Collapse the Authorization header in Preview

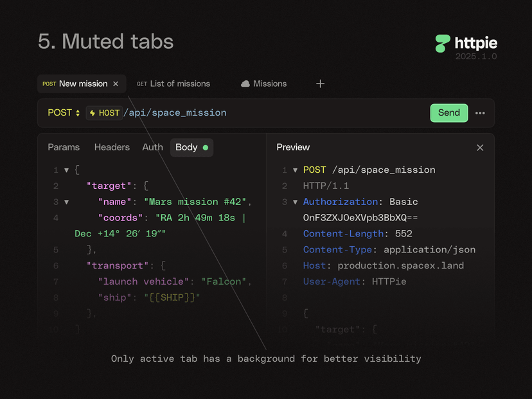tap(295, 202)
